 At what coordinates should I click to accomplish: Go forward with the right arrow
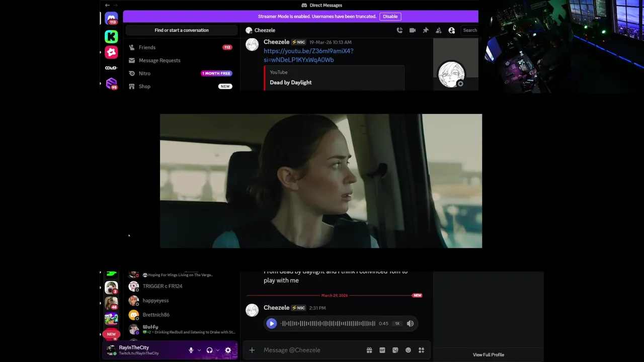pyautogui.click(x=115, y=5)
